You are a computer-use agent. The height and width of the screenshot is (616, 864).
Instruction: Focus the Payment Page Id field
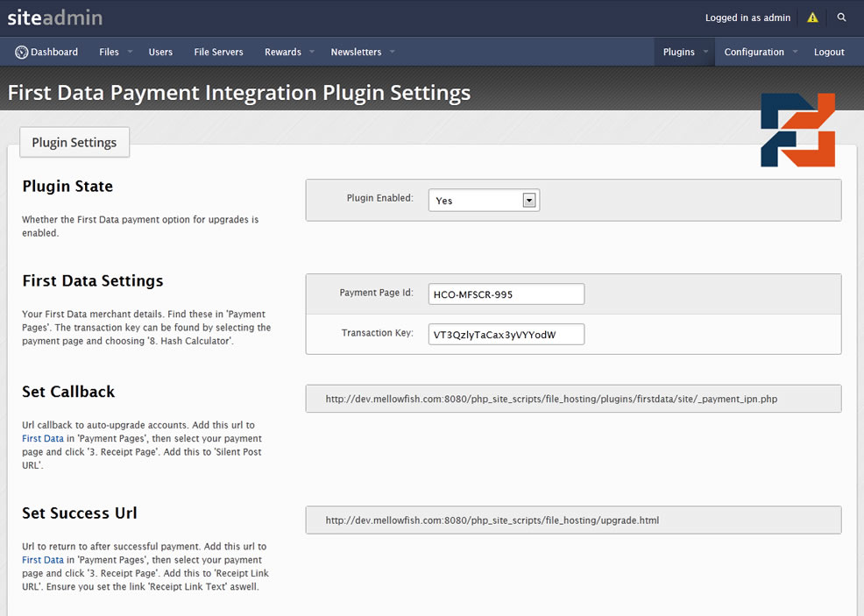pos(506,294)
